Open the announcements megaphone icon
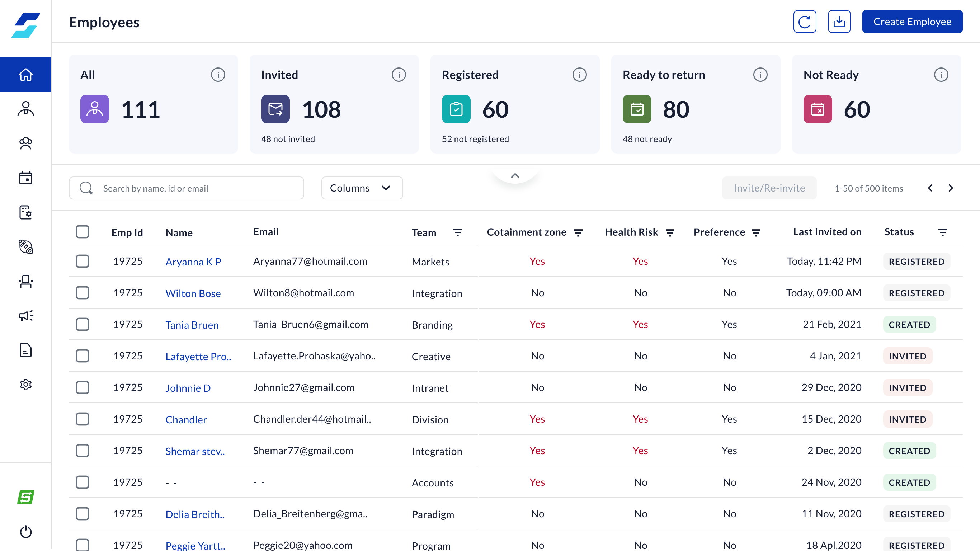Screen dimensions: 980x551 pyautogui.click(x=25, y=315)
